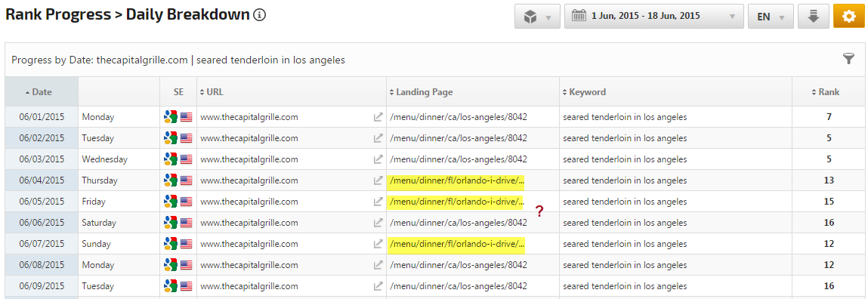Click the filter funnel icon
This screenshot has height=299, width=868.
click(x=848, y=59)
